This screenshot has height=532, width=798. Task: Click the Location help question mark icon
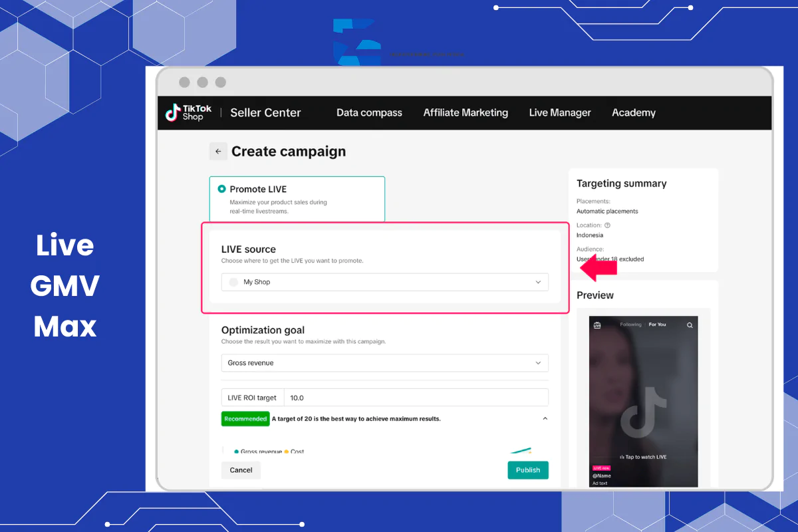607,225
